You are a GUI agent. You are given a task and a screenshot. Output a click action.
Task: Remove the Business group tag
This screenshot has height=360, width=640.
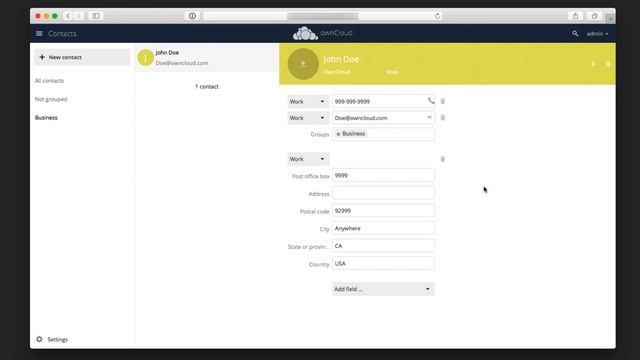click(x=338, y=134)
